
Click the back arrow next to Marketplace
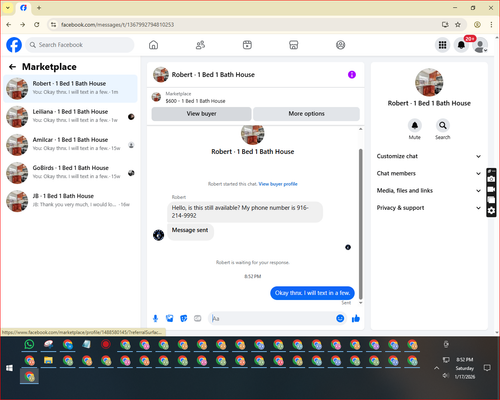pos(12,67)
